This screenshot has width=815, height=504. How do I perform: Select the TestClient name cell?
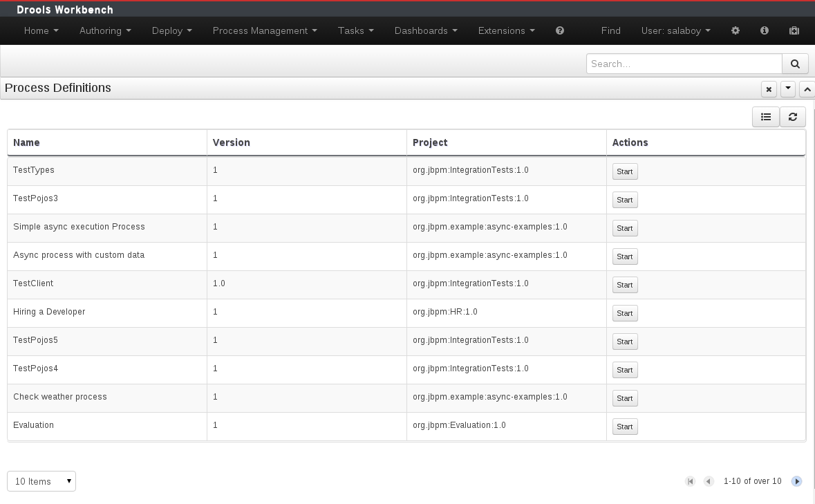click(107, 283)
